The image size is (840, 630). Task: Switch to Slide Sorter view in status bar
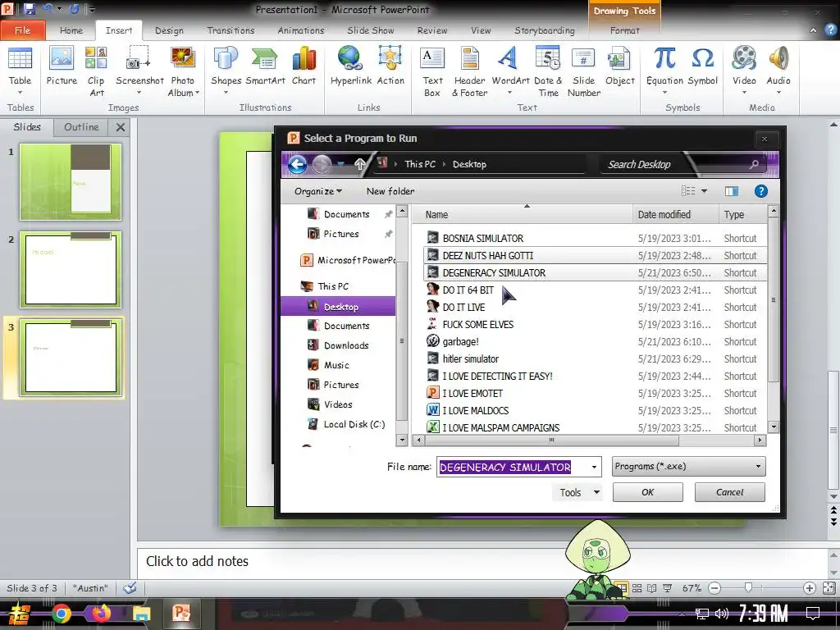637,588
